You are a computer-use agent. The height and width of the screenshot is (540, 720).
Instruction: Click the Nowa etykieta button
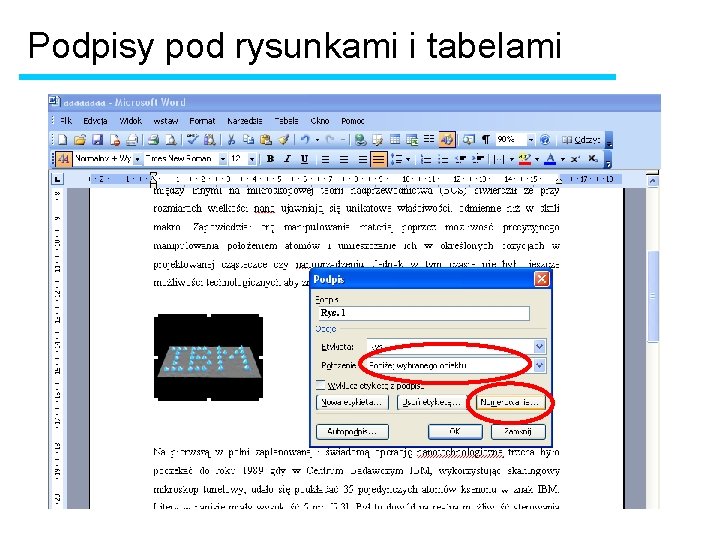click(x=352, y=402)
